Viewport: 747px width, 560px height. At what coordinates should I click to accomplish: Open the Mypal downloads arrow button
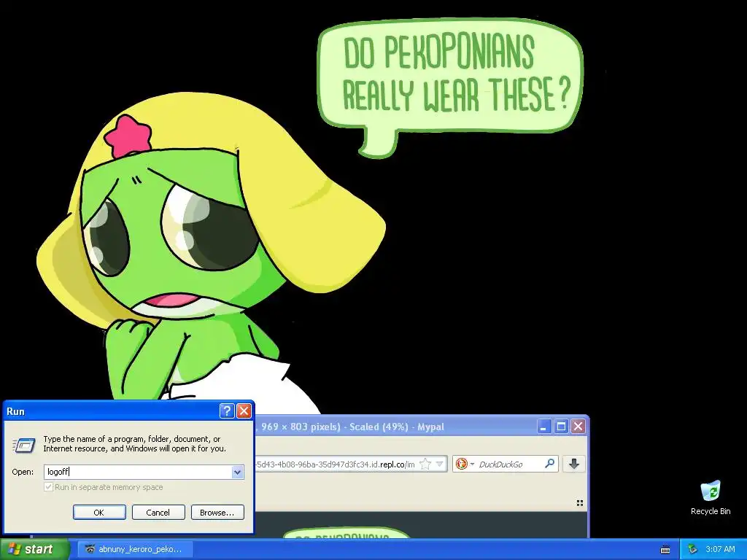pyautogui.click(x=574, y=464)
